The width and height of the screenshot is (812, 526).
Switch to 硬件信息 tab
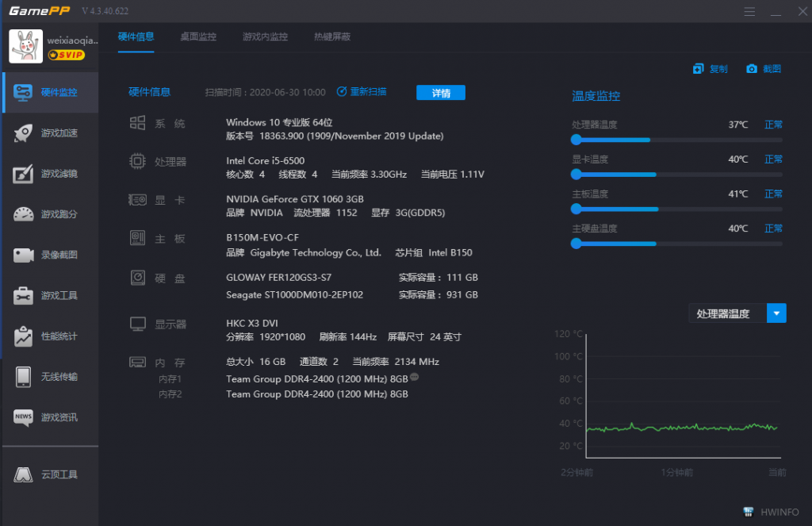click(136, 36)
